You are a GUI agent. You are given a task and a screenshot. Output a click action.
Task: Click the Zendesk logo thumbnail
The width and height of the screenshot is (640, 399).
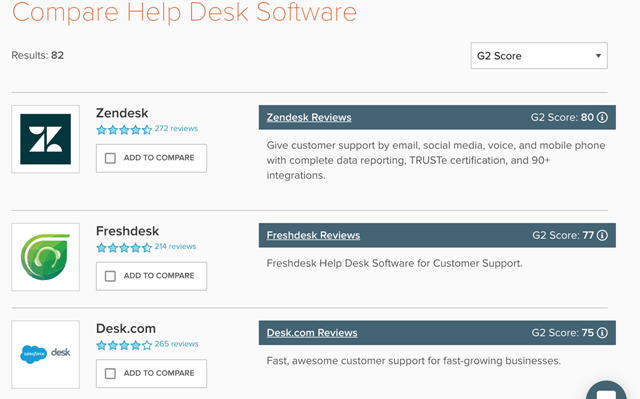[45, 139]
